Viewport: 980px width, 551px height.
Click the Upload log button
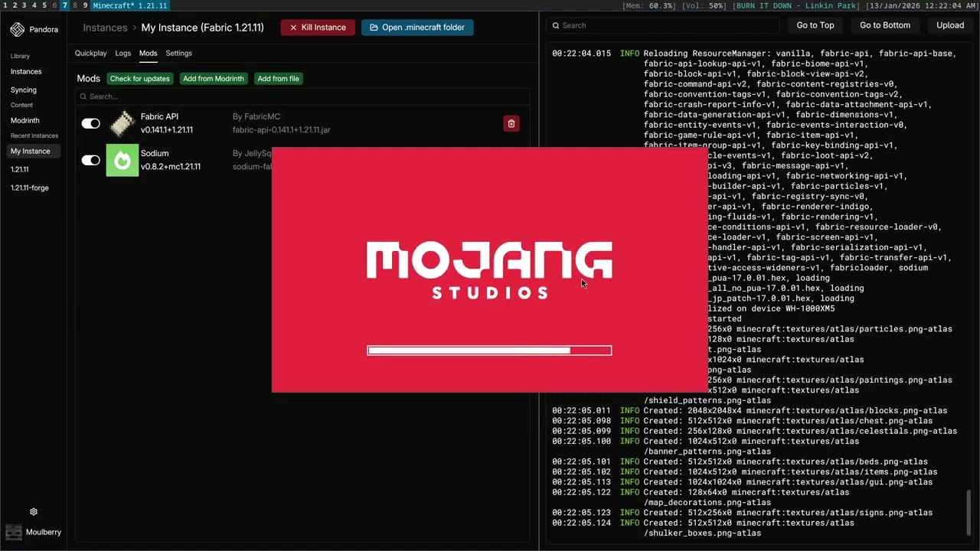(x=950, y=25)
